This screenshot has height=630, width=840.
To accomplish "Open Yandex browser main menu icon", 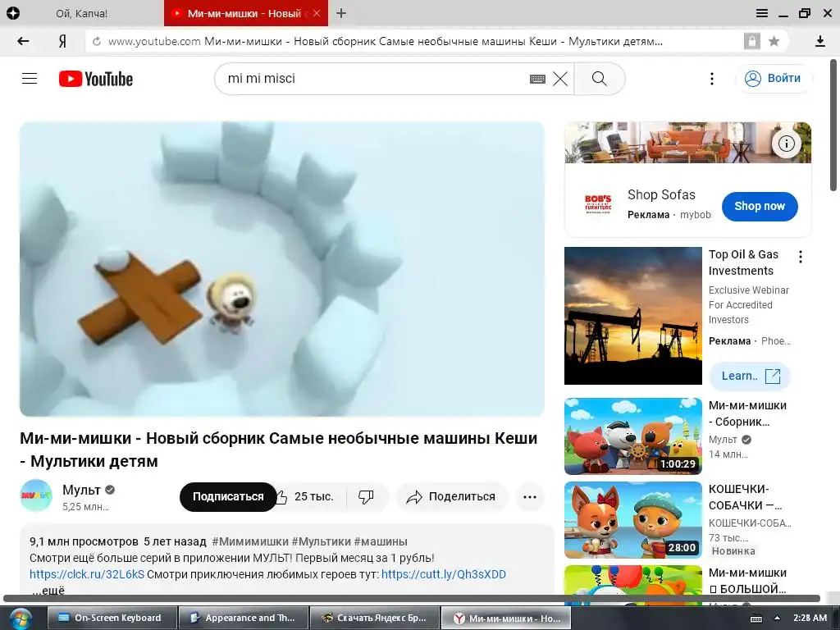I will [762, 13].
